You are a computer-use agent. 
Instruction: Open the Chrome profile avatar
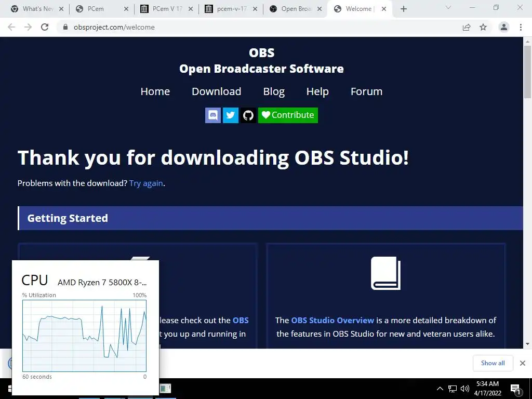coord(504,27)
